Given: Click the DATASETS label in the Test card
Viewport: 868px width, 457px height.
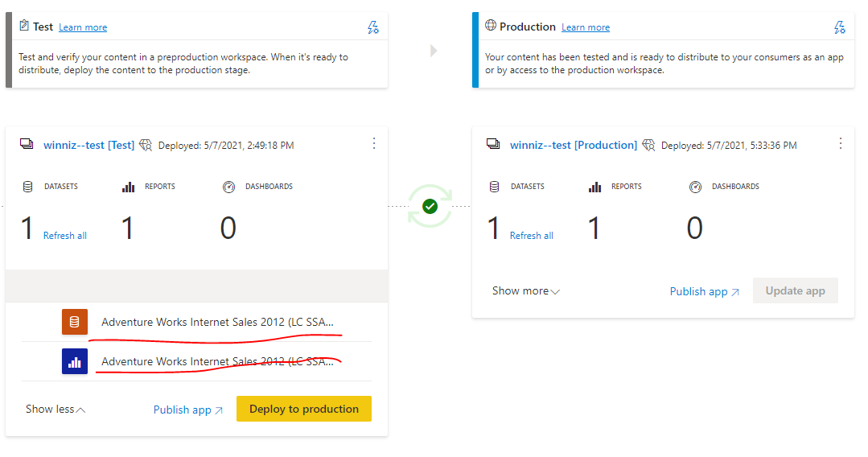Looking at the screenshot, I should pyautogui.click(x=61, y=187).
